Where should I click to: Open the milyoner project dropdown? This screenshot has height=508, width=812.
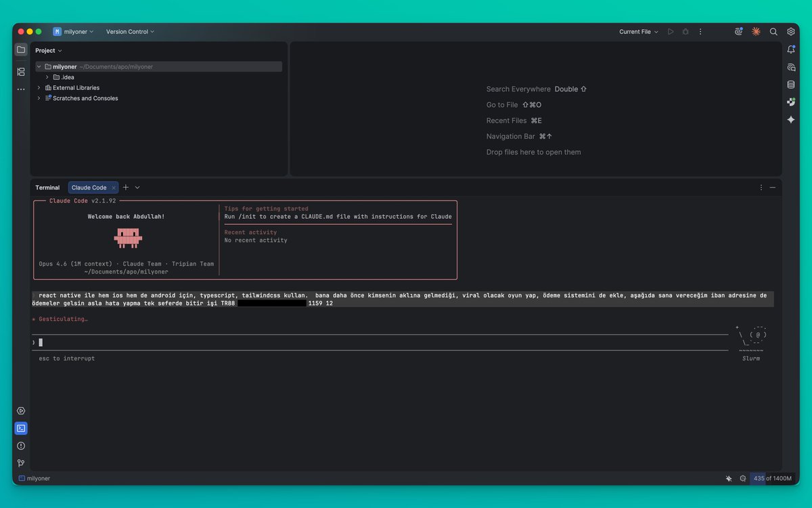tap(74, 32)
